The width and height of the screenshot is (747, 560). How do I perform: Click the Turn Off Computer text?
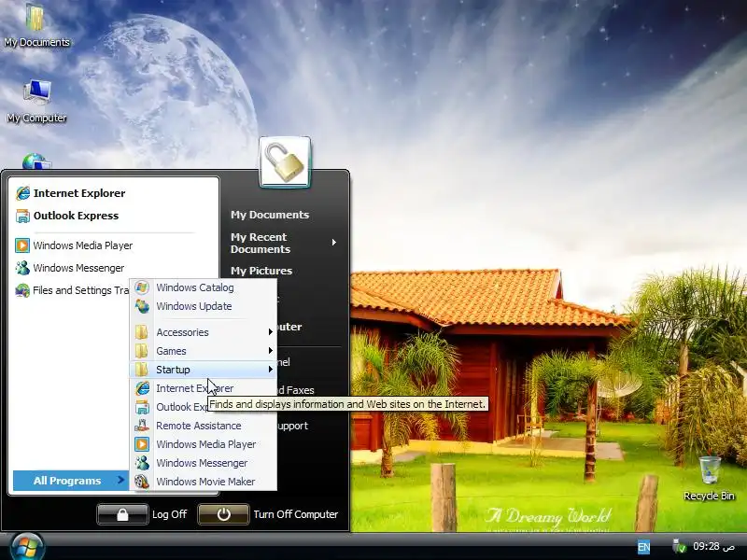[296, 514]
